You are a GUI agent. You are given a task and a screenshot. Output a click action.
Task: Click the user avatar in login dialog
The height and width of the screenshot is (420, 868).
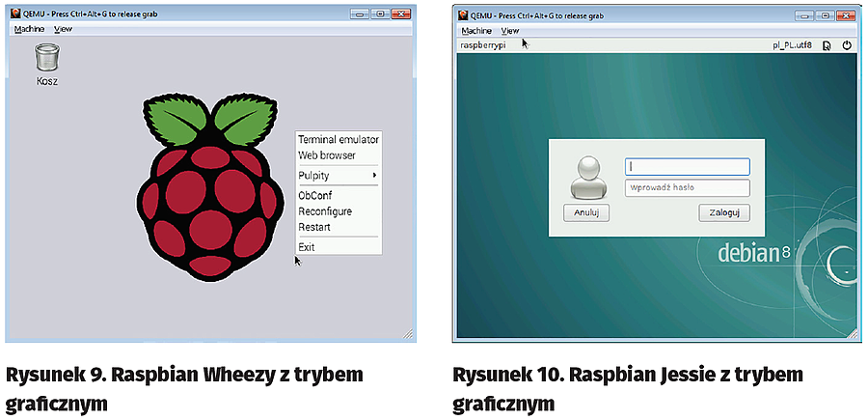[x=586, y=178]
